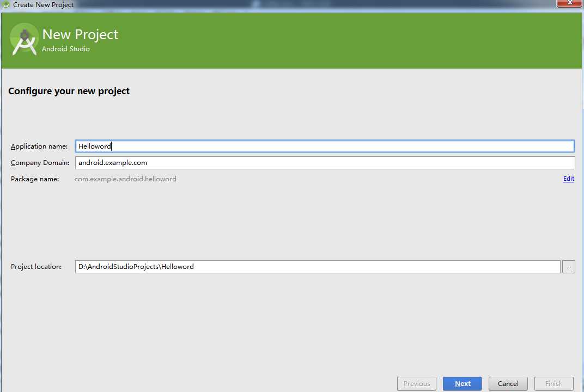Close the Create New Project window
This screenshot has height=392, width=584.
569,3
